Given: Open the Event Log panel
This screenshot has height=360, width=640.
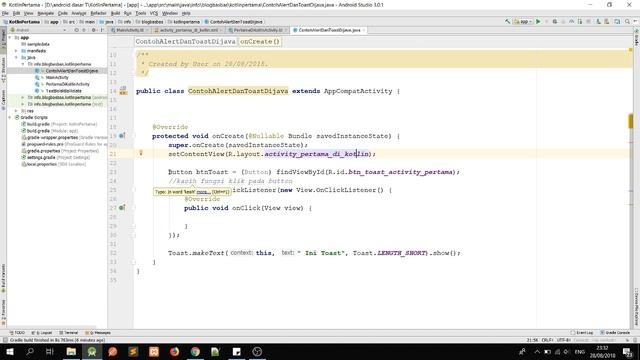Looking at the screenshot, I should click(x=582, y=333).
